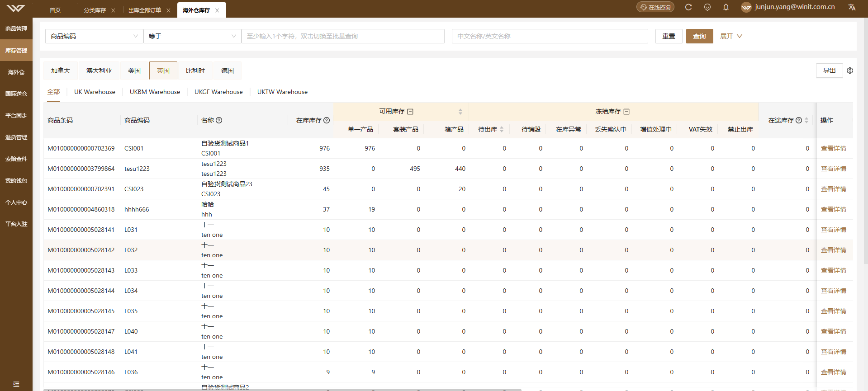Switch to the 出库全部订单 tab

point(145,10)
